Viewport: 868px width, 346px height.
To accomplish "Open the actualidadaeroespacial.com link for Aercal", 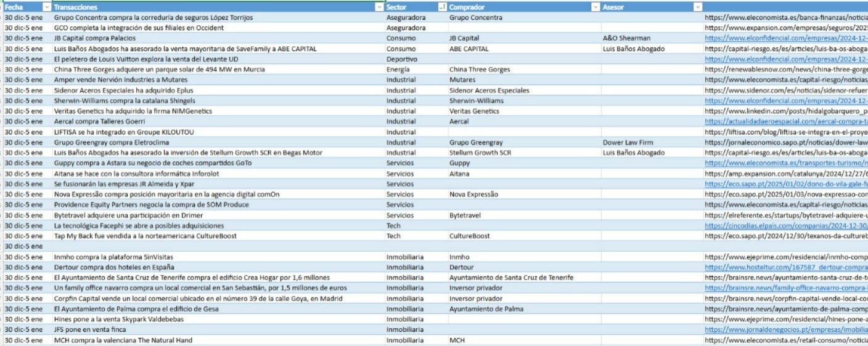I will pyautogui.click(x=786, y=122).
